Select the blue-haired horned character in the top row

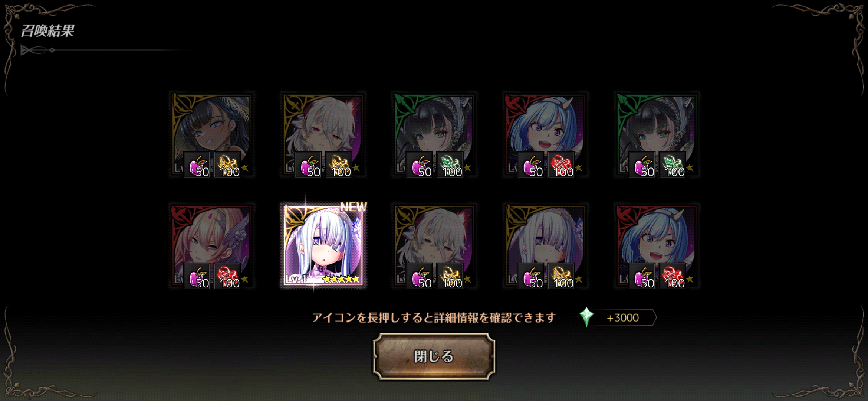tap(546, 134)
